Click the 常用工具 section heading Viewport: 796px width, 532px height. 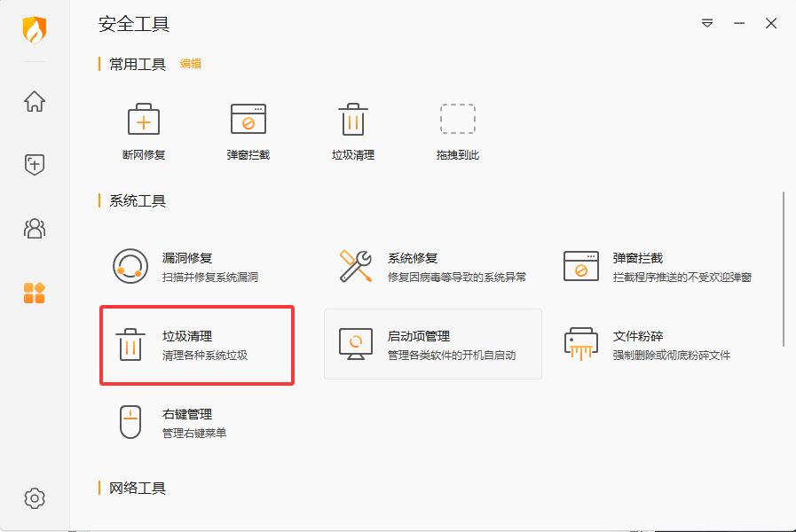point(138,65)
